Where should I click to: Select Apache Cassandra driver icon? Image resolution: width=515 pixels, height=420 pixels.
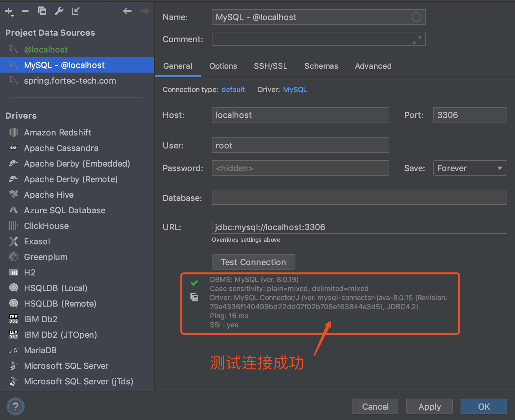pyautogui.click(x=14, y=148)
